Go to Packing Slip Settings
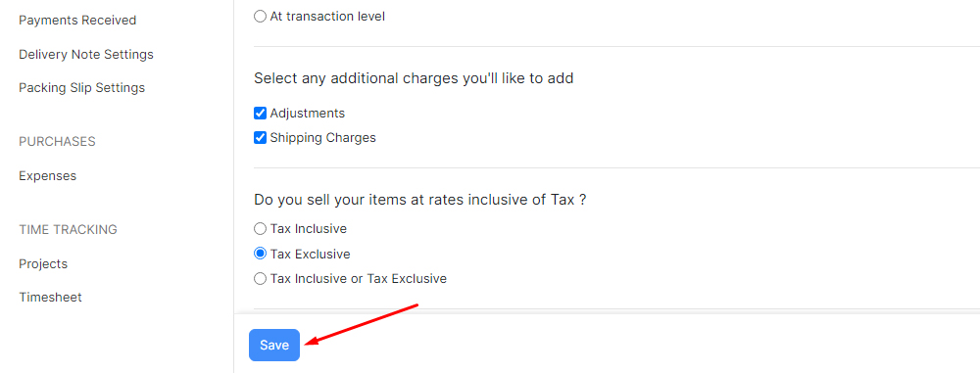Screen dimensions: 980x373 click(x=82, y=87)
